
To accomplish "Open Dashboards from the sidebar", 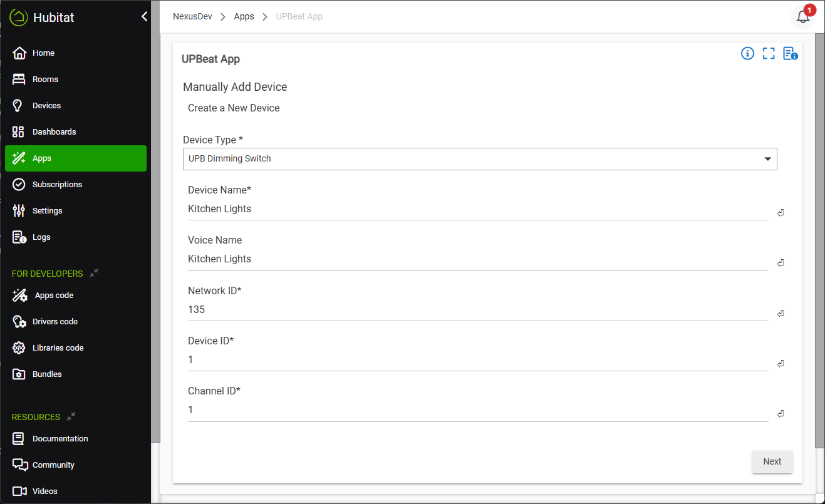I will (54, 132).
